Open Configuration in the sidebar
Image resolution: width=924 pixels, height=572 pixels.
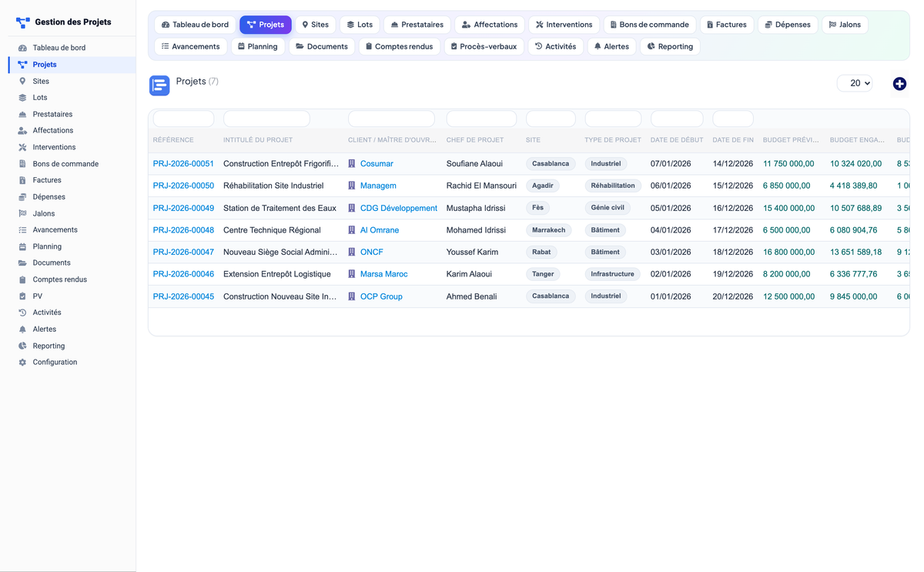(x=55, y=363)
